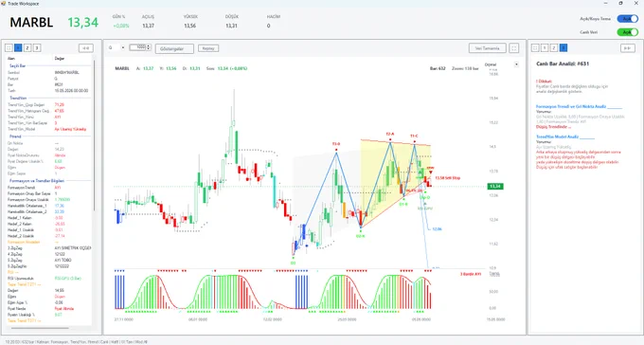Click the T1-B pivot label on the chart
644x345 pixels.
tap(336, 144)
